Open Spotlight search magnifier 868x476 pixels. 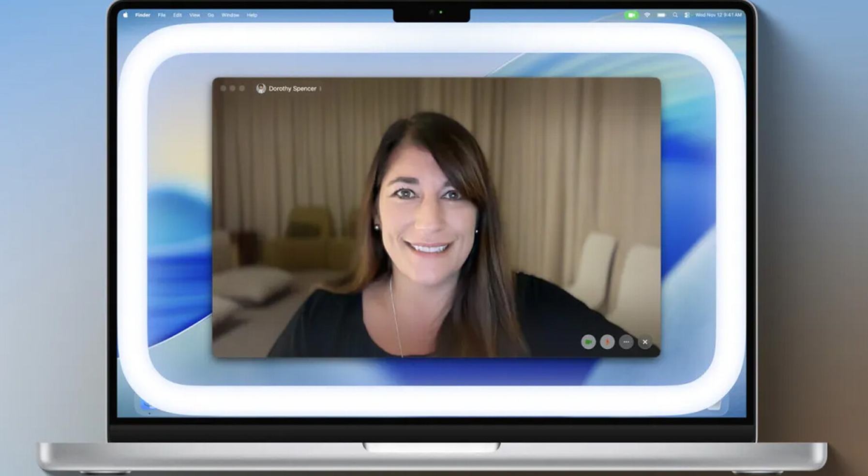[x=675, y=15]
